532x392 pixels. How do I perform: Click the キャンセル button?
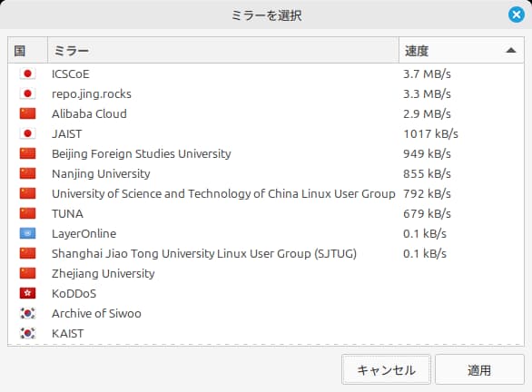pyautogui.click(x=386, y=369)
